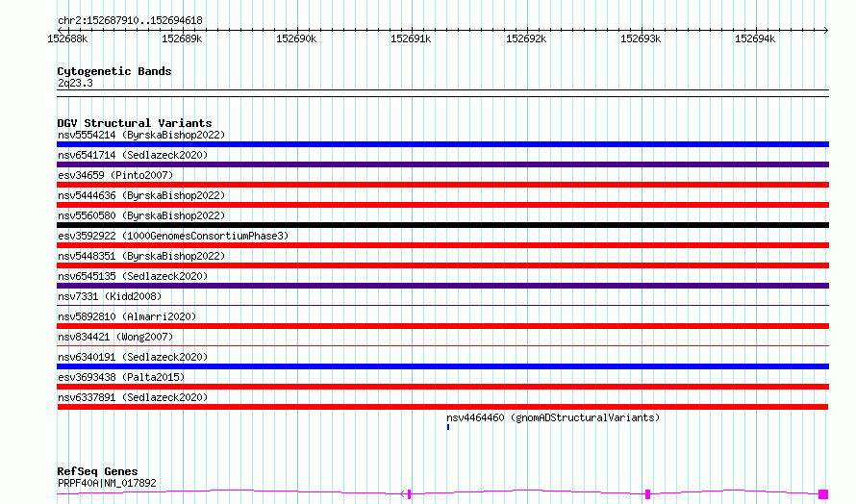Click the DGV Structural Variants track title
The image size is (856, 504).
click(x=135, y=123)
